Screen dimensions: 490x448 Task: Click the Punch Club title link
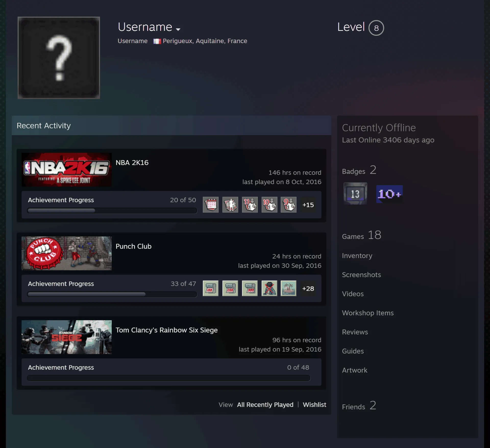133,246
